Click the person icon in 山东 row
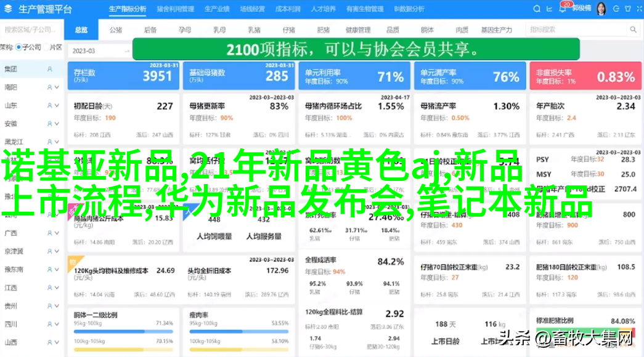This screenshot has height=357, width=644. click(50, 105)
